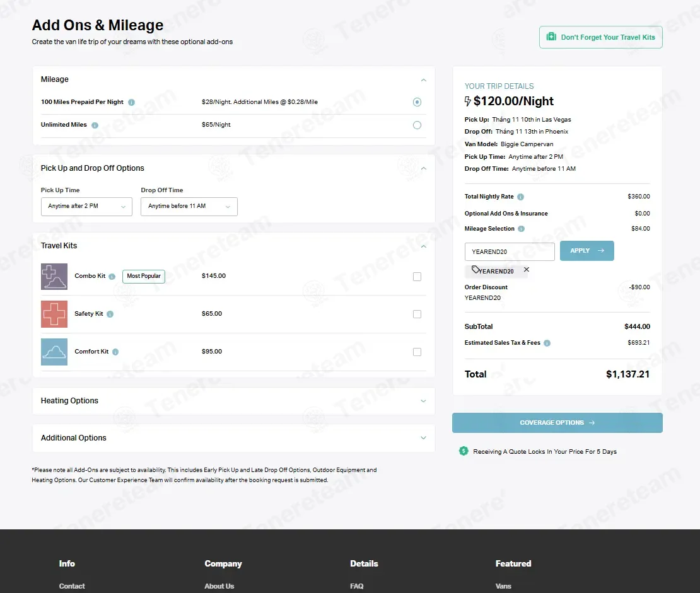
Task: Click the Info footer heading
Action: pos(67,563)
